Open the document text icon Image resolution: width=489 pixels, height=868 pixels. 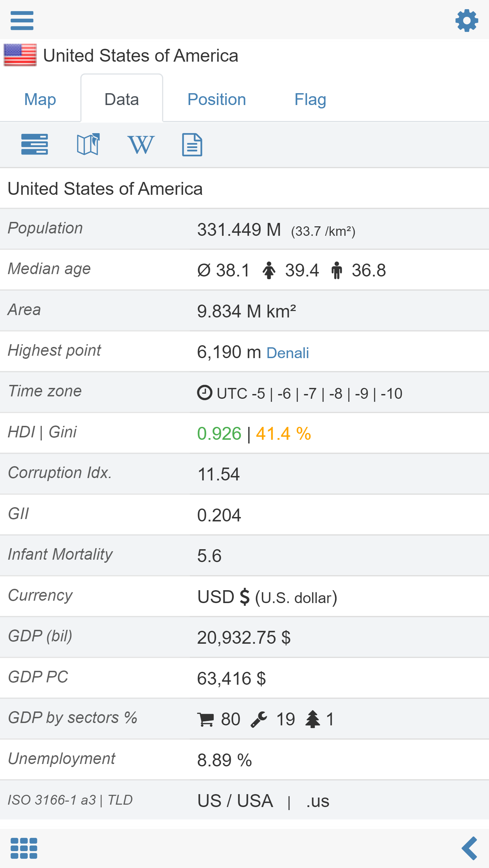pyautogui.click(x=192, y=145)
